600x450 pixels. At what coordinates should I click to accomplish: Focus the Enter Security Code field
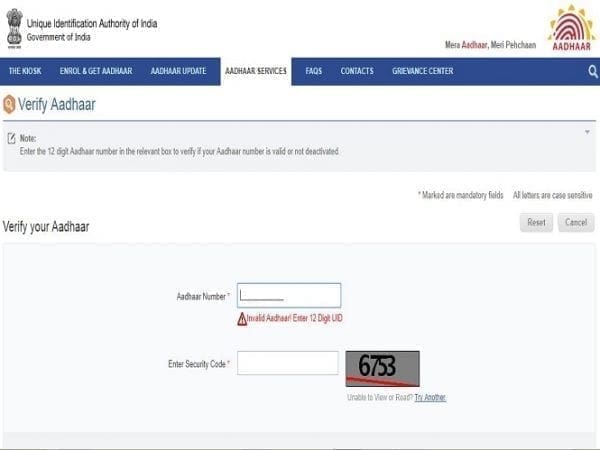click(288, 363)
